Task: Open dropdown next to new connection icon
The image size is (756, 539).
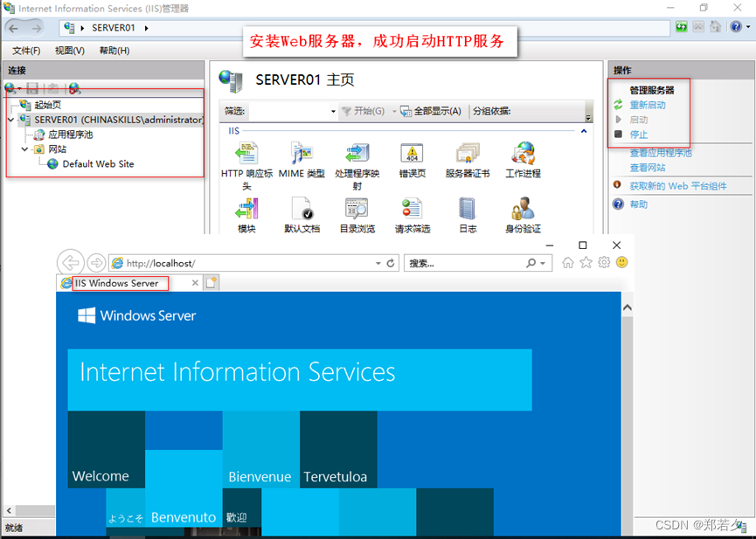Action: click(19, 88)
